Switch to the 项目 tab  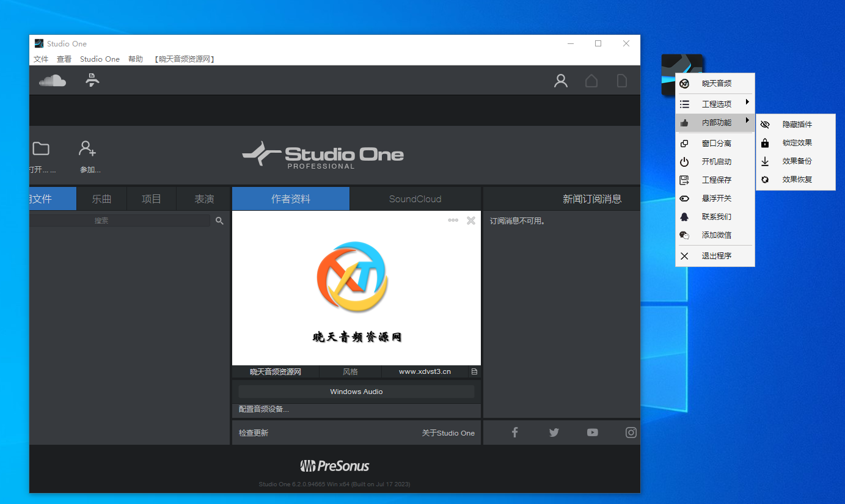pos(152,199)
